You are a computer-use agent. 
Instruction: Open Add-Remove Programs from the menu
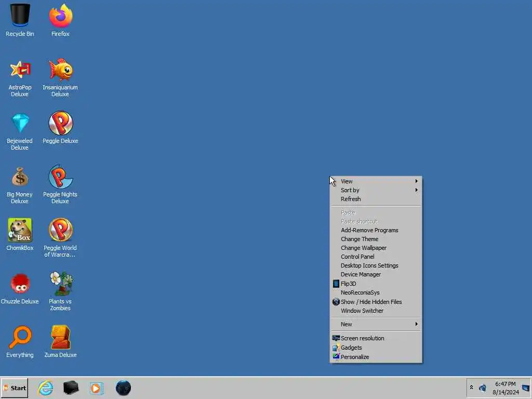point(376,230)
